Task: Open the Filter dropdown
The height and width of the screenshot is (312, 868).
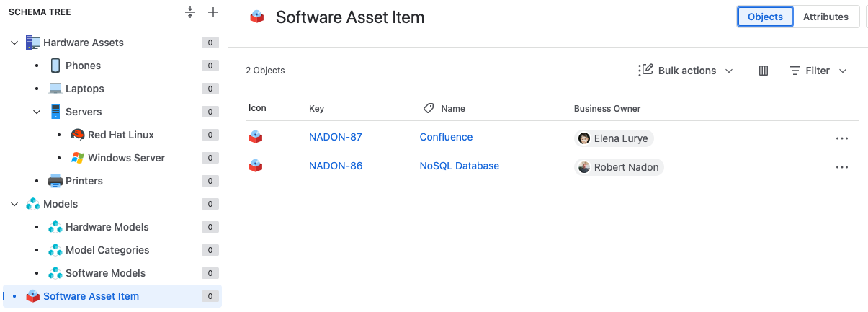Action: pyautogui.click(x=818, y=71)
